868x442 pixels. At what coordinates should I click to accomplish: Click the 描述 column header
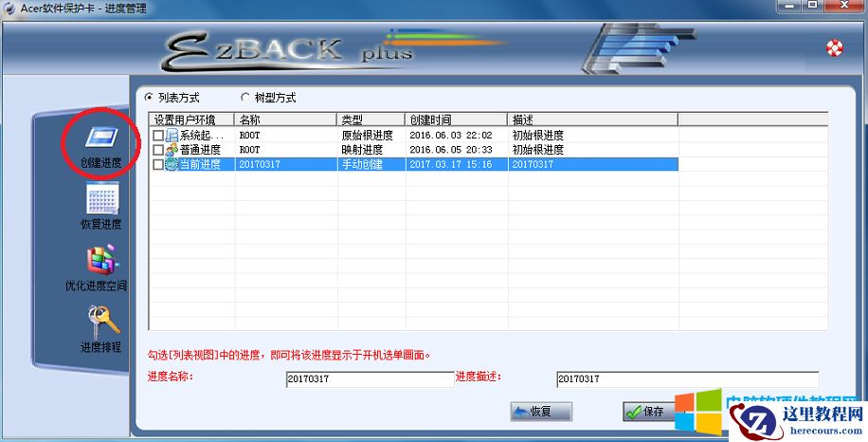click(x=593, y=120)
